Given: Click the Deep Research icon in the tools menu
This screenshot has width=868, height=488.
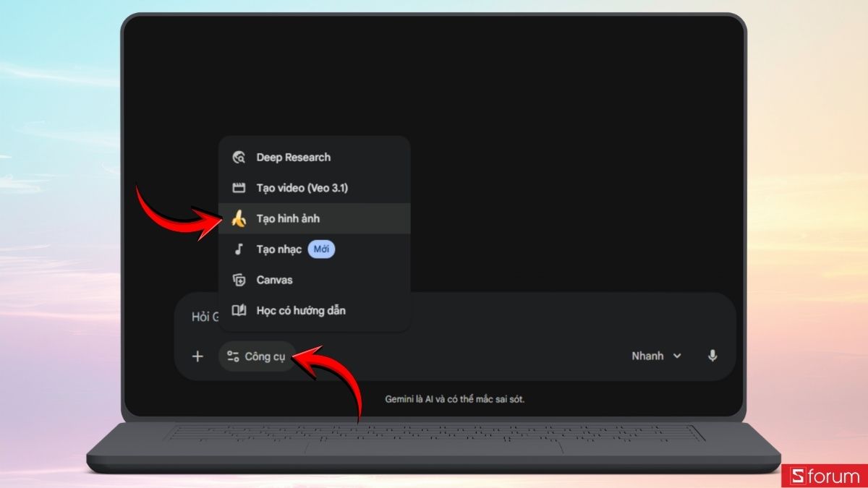Looking at the screenshot, I should coord(239,158).
